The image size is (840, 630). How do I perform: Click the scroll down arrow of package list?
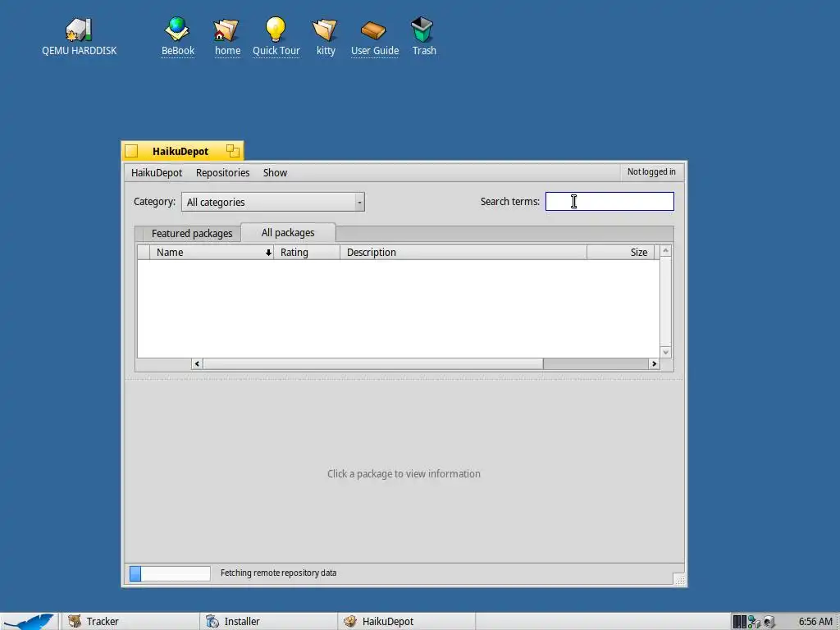tap(666, 352)
